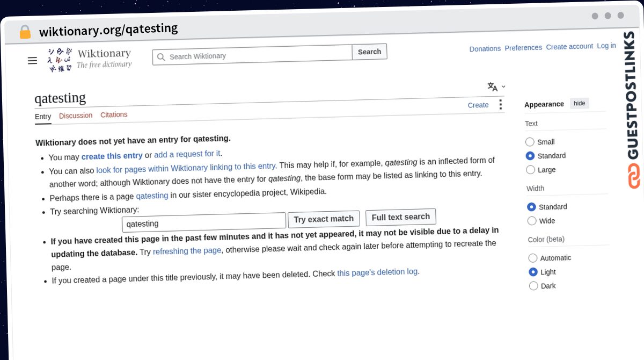
Task: Switch to the Citations tab
Action: tap(114, 114)
